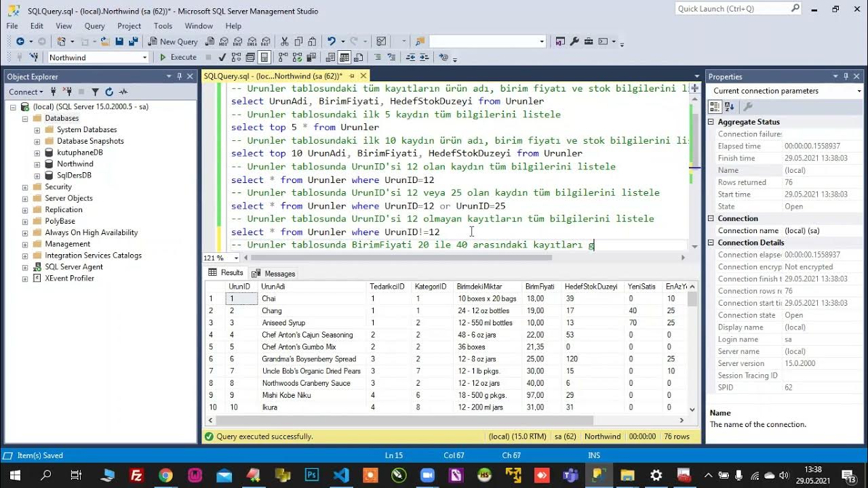Toggle Results to Grid mode
The image size is (868, 488).
(344, 58)
